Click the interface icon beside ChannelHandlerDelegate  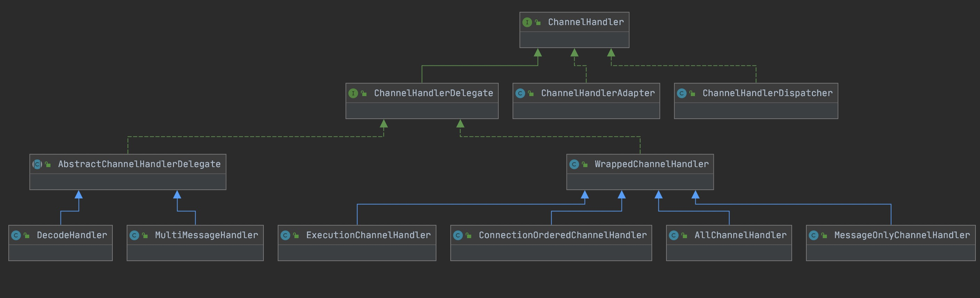[x=353, y=93]
